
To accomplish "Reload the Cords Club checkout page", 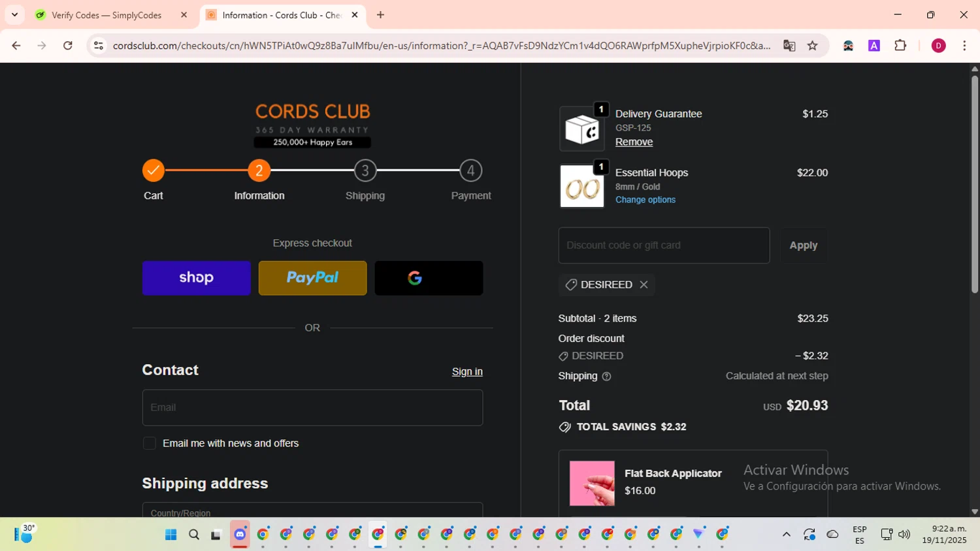I will [x=68, y=46].
